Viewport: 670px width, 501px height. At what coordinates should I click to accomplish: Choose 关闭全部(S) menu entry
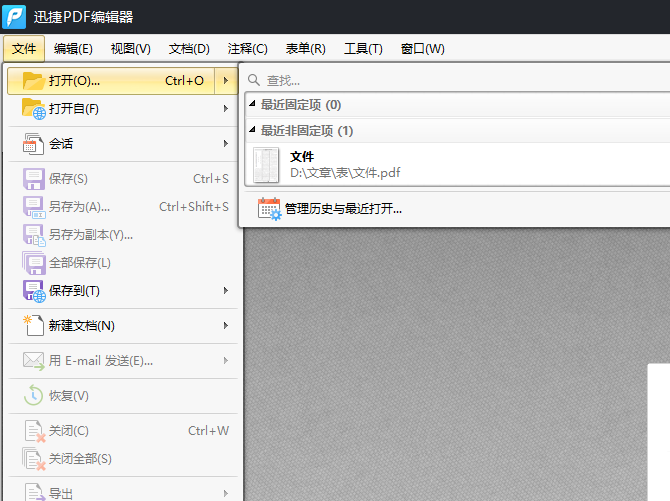123,459
